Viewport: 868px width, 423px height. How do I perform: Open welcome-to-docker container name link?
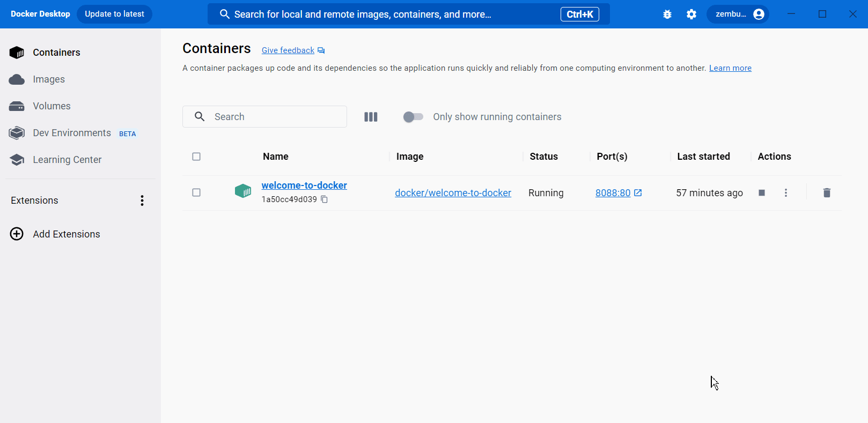tap(304, 185)
